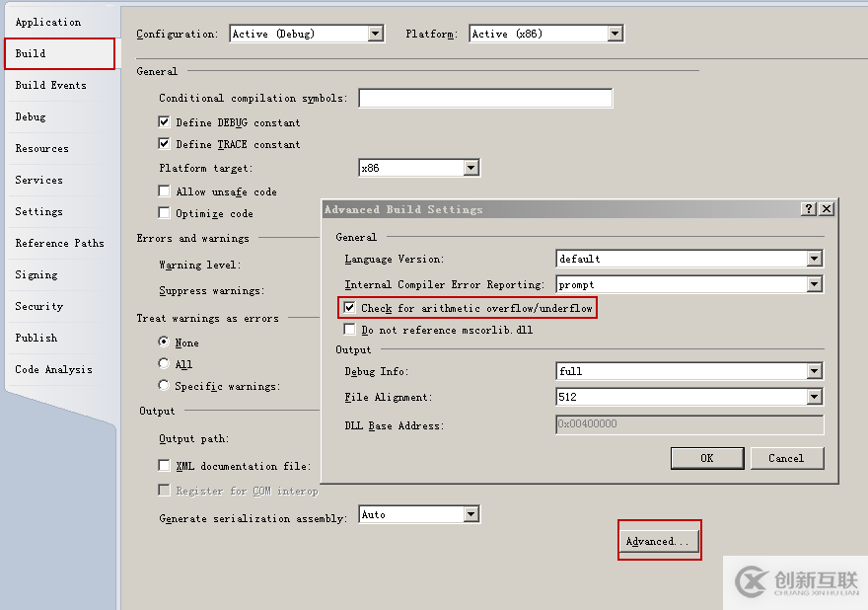The width and height of the screenshot is (868, 610).
Task: Select the Code Analysis tab
Action: point(53,369)
